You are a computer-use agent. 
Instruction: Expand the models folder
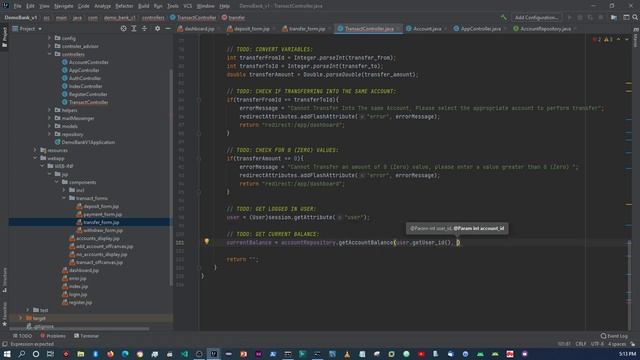point(49,126)
